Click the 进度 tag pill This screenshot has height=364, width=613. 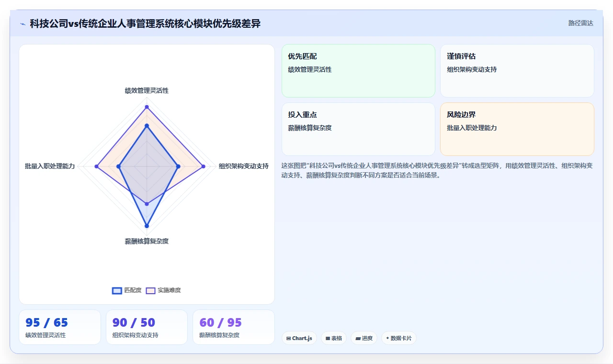pyautogui.click(x=364, y=338)
